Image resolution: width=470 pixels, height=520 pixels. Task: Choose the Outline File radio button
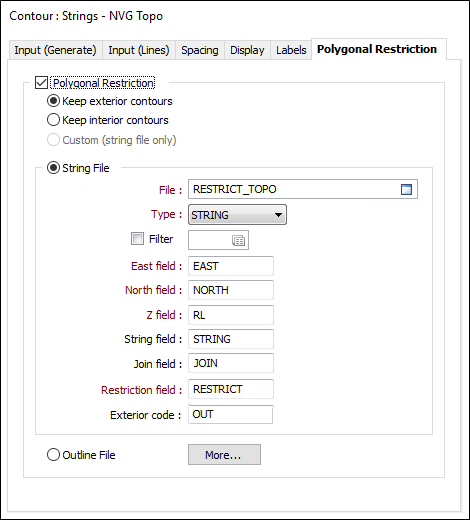click(x=53, y=455)
